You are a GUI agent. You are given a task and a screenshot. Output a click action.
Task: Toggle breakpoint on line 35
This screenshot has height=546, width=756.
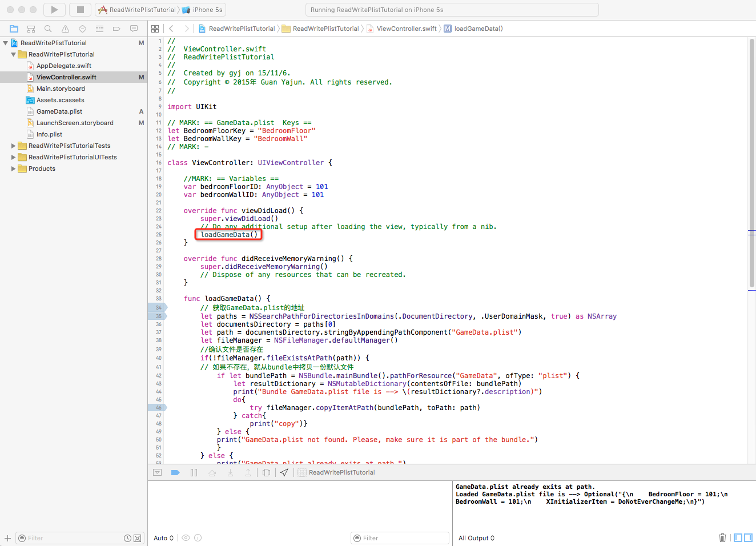(158, 316)
